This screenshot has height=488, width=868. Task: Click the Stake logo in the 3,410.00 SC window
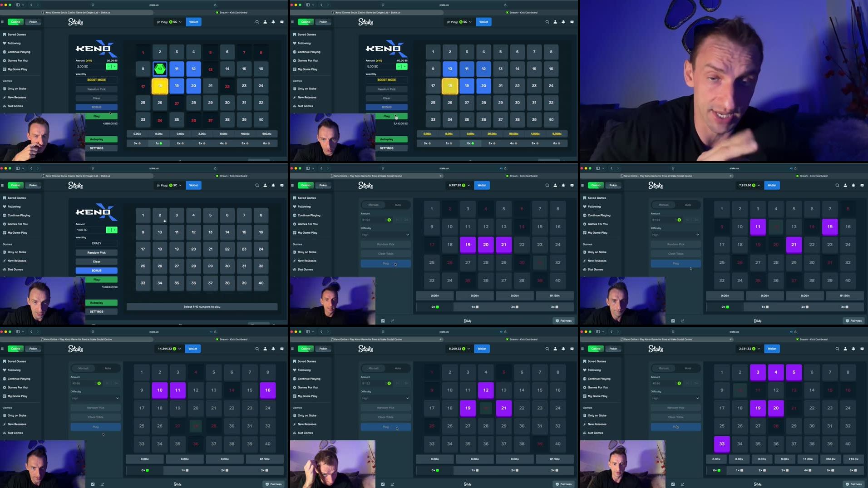[x=366, y=22]
